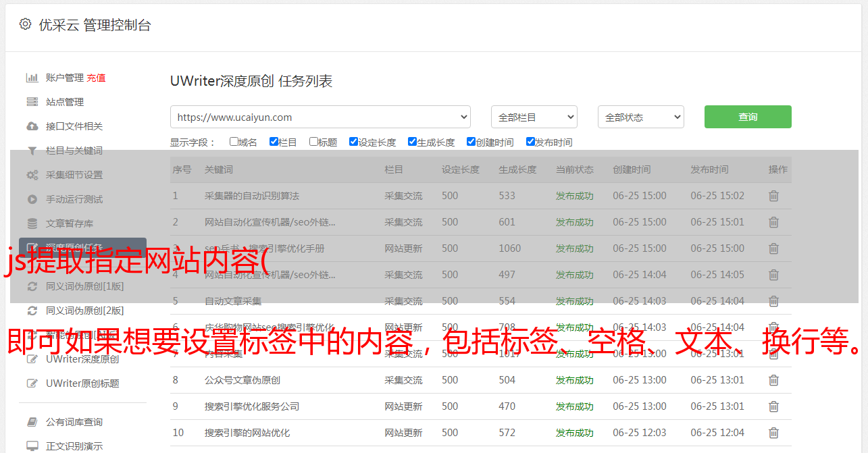The height and width of the screenshot is (453, 868).
Task: Open 账户管理 via its bar chart icon
Action: pos(32,78)
